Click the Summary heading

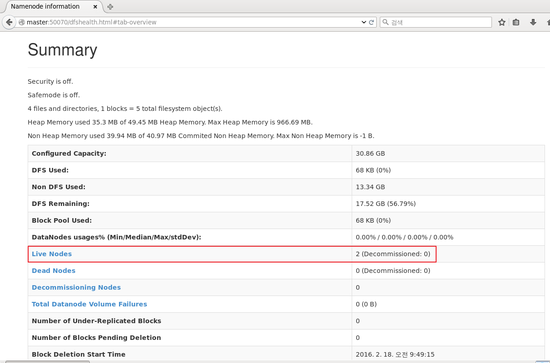click(x=62, y=50)
